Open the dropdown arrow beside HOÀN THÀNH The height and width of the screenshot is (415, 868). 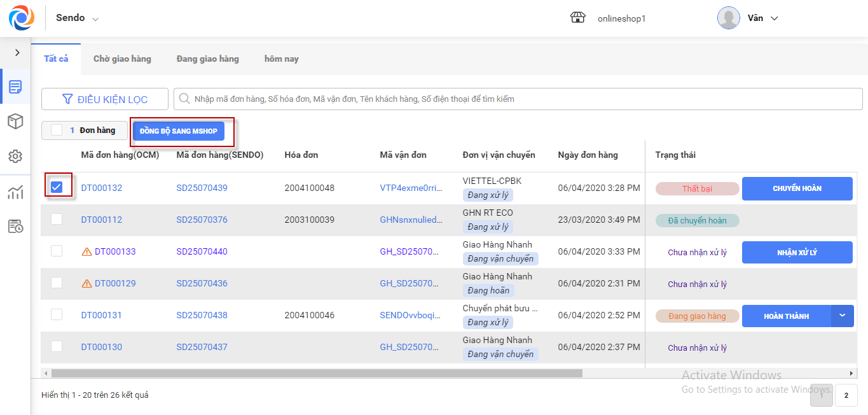click(x=843, y=316)
